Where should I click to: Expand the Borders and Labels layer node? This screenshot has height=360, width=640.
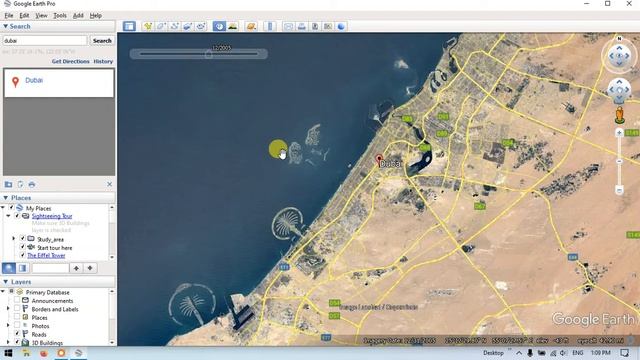tap(8, 309)
